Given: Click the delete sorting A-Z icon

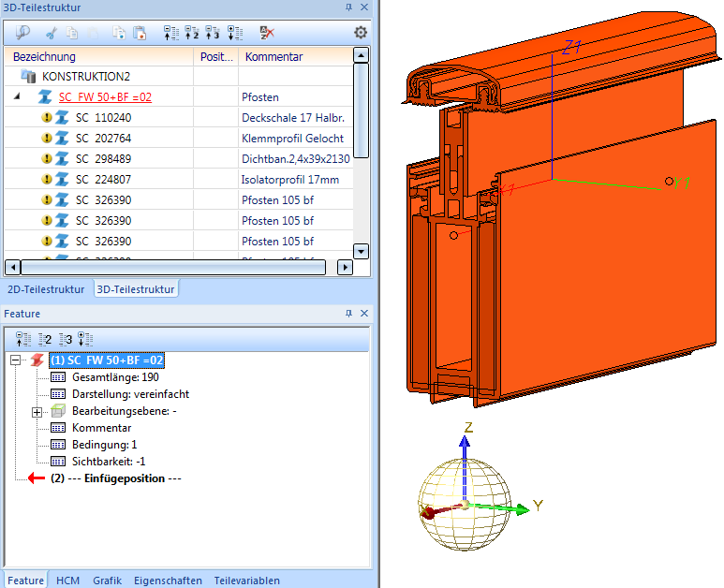Looking at the screenshot, I should (268, 32).
